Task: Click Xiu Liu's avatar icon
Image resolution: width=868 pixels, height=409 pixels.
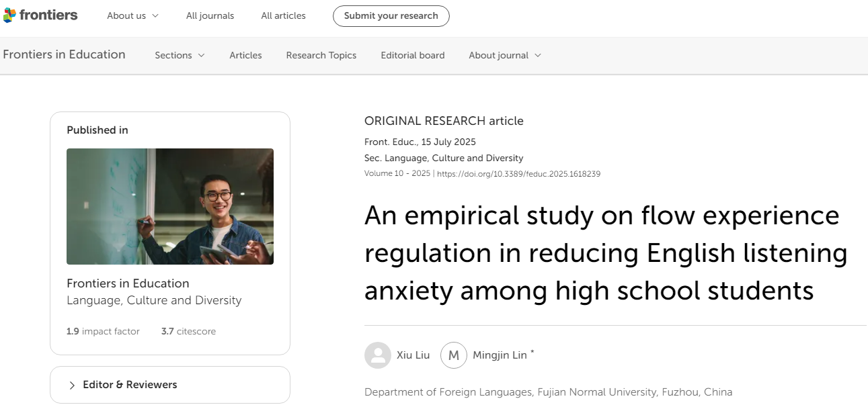Action: (377, 355)
